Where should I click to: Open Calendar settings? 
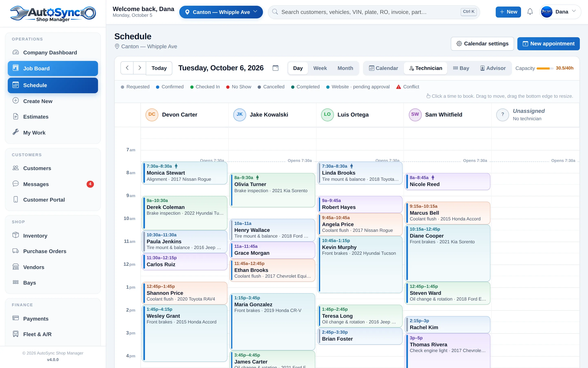[x=482, y=44]
